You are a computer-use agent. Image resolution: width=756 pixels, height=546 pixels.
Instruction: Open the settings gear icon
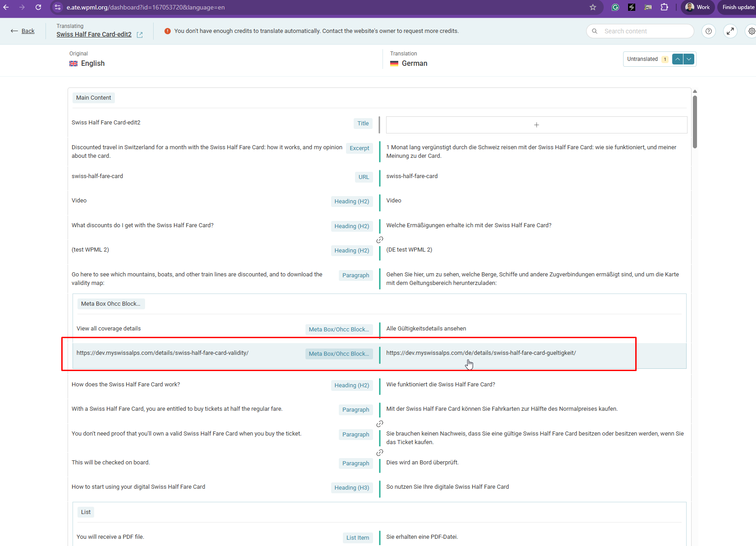[751, 31]
